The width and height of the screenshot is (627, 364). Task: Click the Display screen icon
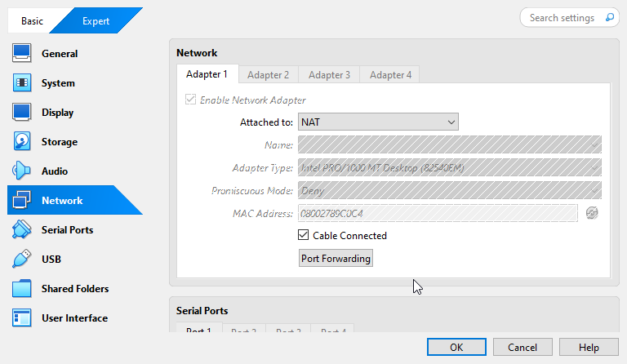[x=21, y=113]
